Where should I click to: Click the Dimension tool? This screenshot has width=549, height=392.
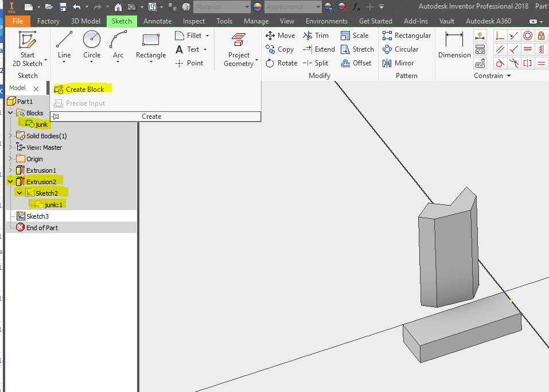(x=454, y=45)
